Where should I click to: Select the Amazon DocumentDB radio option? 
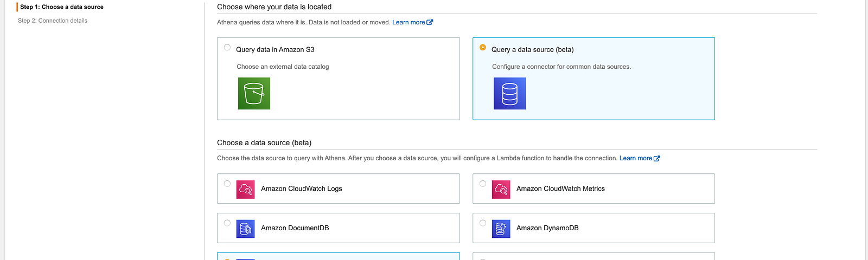[227, 223]
